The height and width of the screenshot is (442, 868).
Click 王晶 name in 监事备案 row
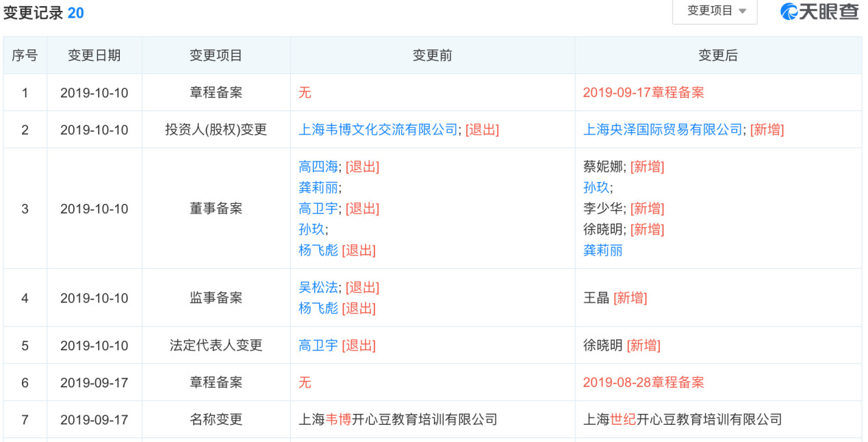596,298
